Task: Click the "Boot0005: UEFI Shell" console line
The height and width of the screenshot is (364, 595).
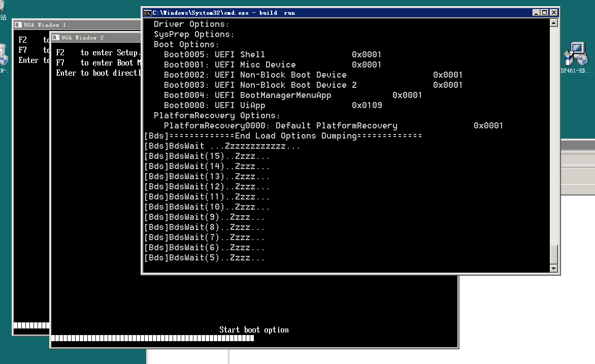Action: [x=214, y=54]
